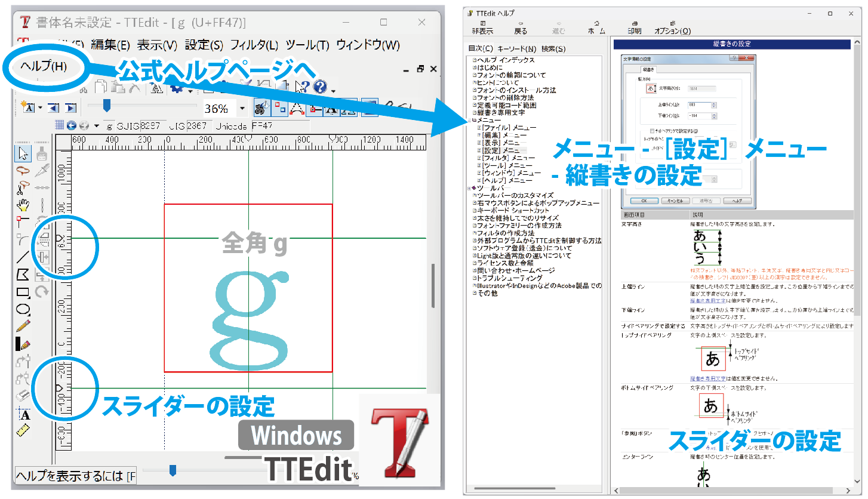Open the フィルタ(L) menu
Image resolution: width=868 pixels, height=499 pixels.
tap(254, 45)
